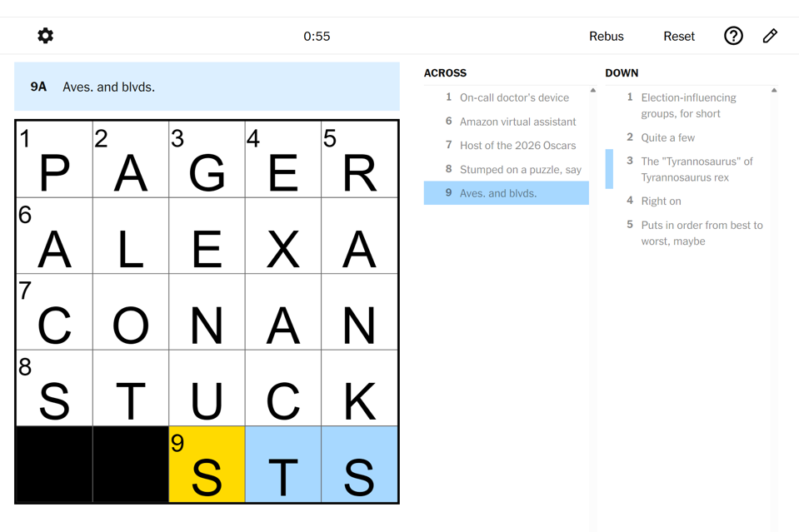
Task: Select clue 'Stumped on a puzzle, say'
Action: click(x=520, y=170)
